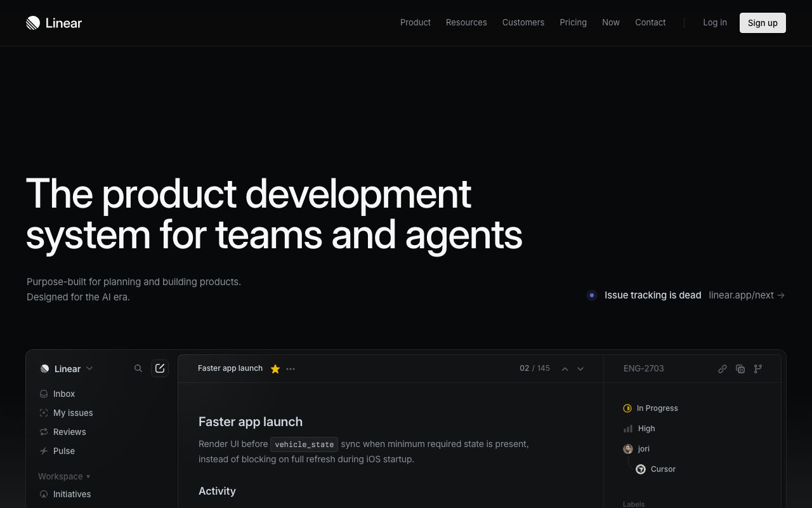Click the Initiatives compass icon
This screenshot has height=508, width=812.
[44, 494]
